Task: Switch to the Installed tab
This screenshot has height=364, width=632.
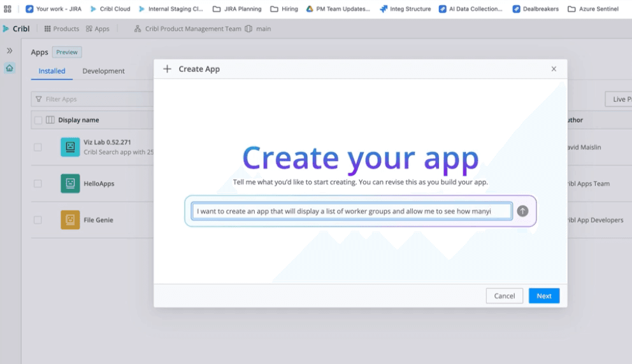Action: click(52, 71)
